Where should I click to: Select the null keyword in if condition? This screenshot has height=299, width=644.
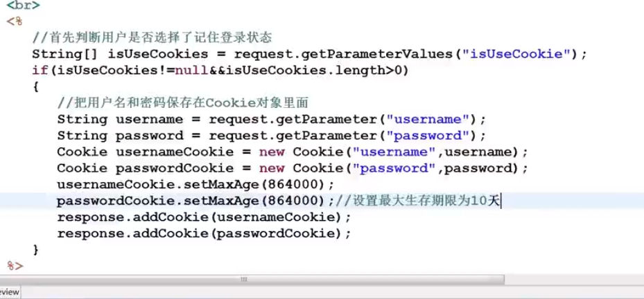pyautogui.click(x=192, y=71)
